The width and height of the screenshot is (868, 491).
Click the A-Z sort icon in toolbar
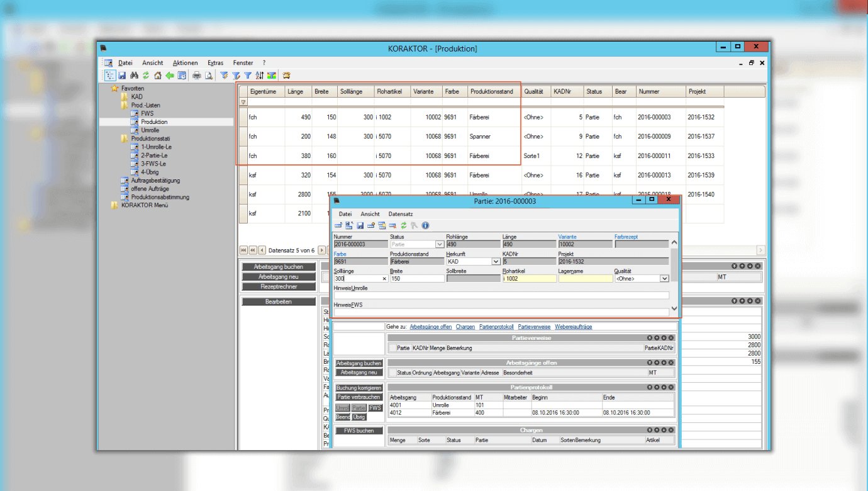(259, 76)
